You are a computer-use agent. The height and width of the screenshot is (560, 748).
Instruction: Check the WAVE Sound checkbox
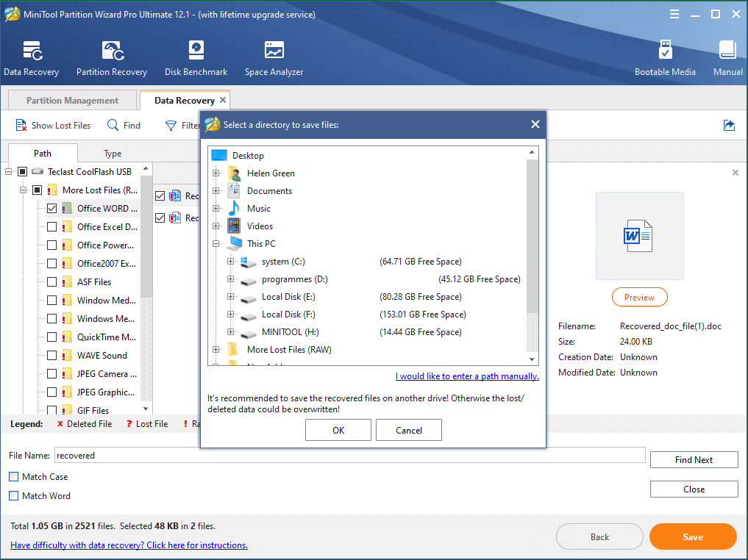coord(52,356)
